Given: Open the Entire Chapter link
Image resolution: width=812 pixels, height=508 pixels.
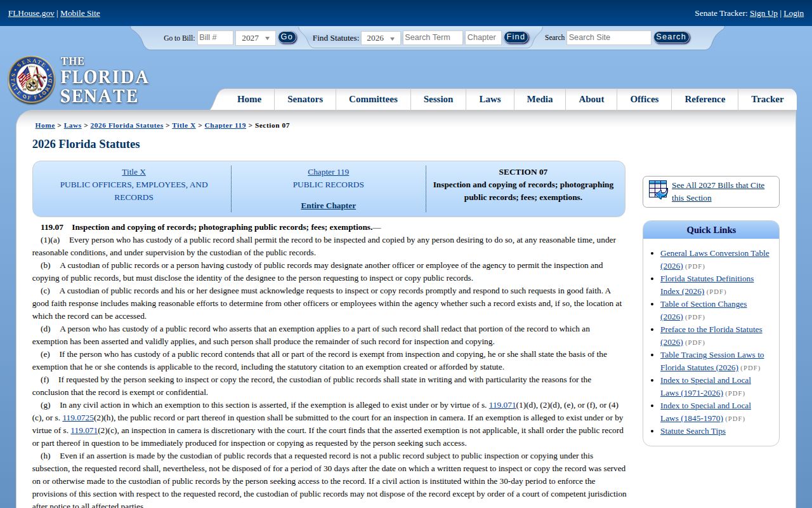Looking at the screenshot, I should tap(329, 206).
